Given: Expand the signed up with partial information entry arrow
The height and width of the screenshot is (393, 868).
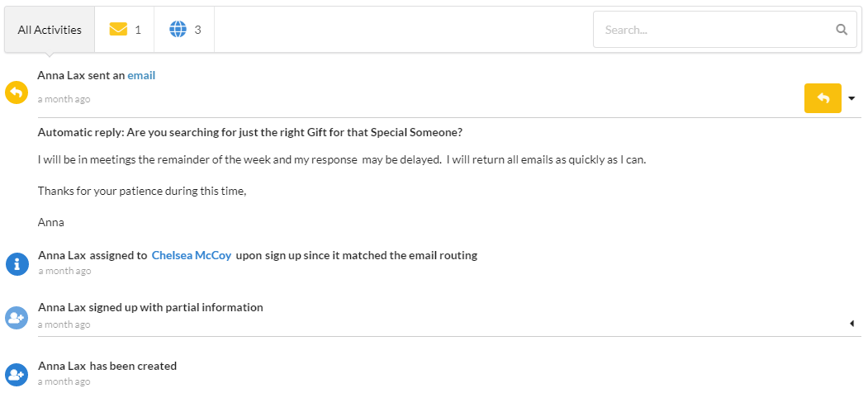Looking at the screenshot, I should (851, 324).
